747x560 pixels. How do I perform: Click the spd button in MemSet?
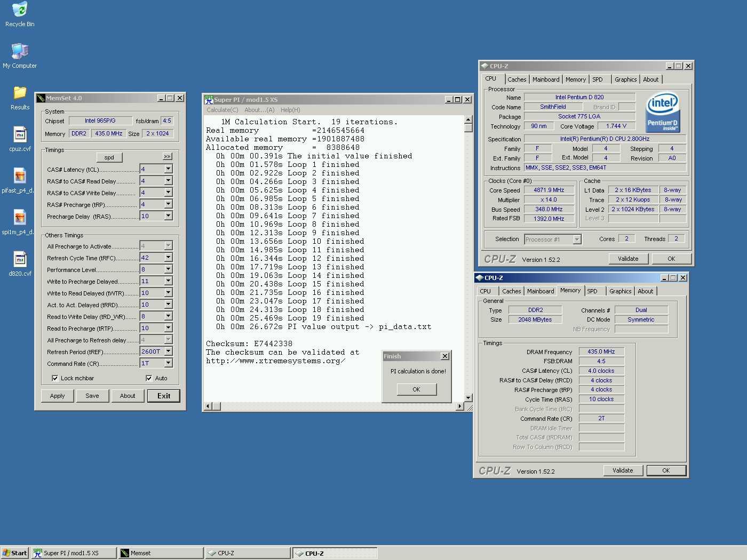coord(109,157)
